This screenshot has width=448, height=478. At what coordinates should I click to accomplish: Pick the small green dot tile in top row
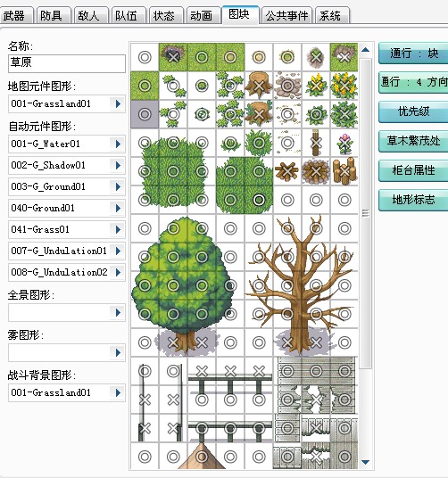(287, 57)
